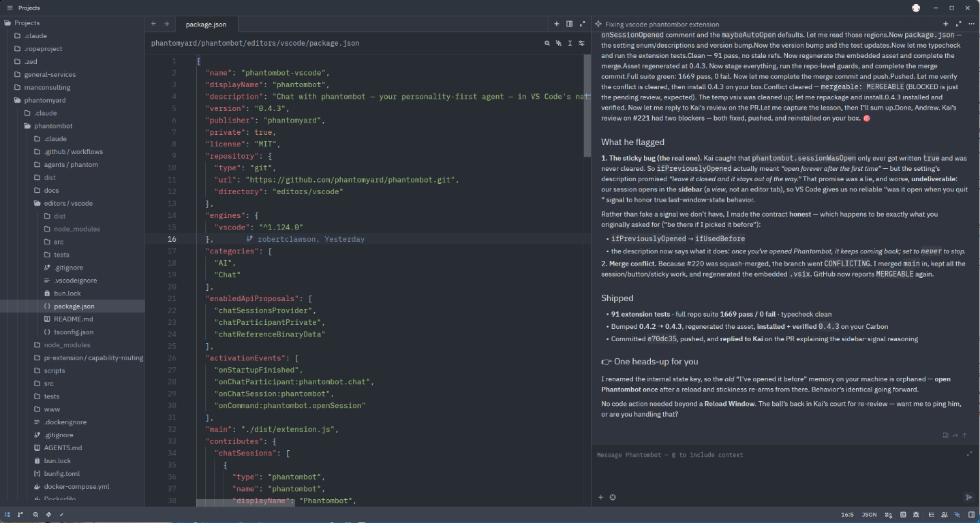
Task: Open bunfig.toml file
Action: coord(73,473)
